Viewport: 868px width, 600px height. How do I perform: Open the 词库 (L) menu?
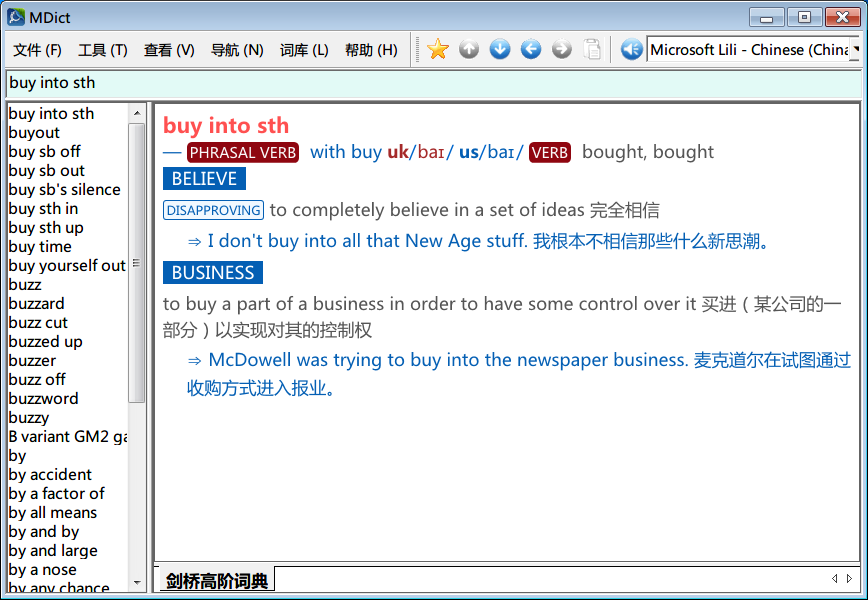pos(304,50)
